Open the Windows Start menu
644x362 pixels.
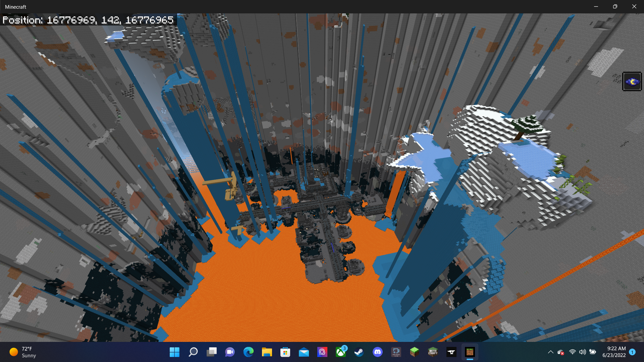tap(174, 352)
